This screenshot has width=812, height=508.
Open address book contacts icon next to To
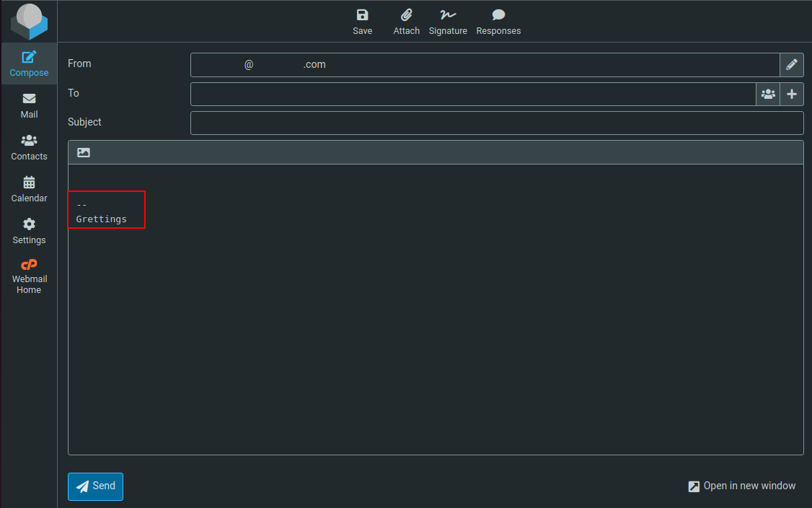(x=768, y=94)
